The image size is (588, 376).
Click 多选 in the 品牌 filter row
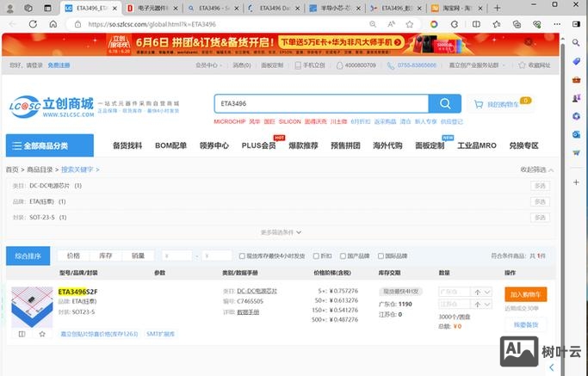[540, 201]
